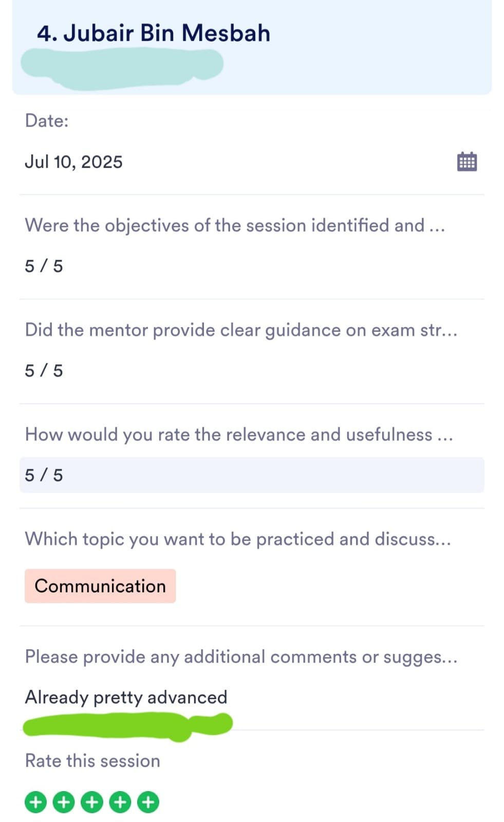Click the 'Already pretty advanced' comment field
Screen dimensions: 504x822
tap(126, 697)
